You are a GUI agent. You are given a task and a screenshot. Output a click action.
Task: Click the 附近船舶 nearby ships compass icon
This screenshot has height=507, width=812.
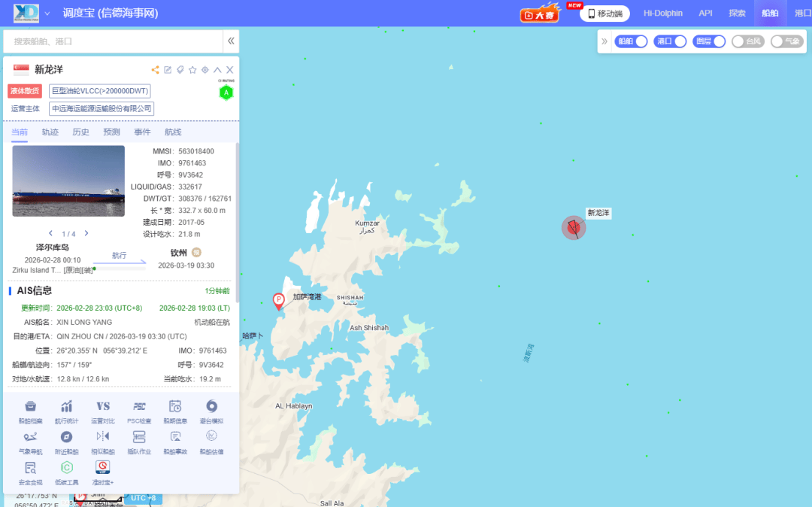67,441
